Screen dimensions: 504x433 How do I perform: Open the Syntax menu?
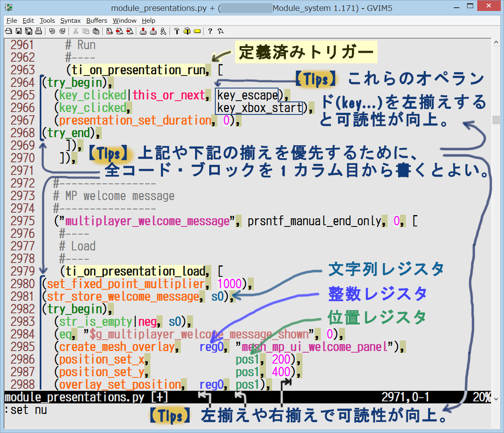pos(70,21)
